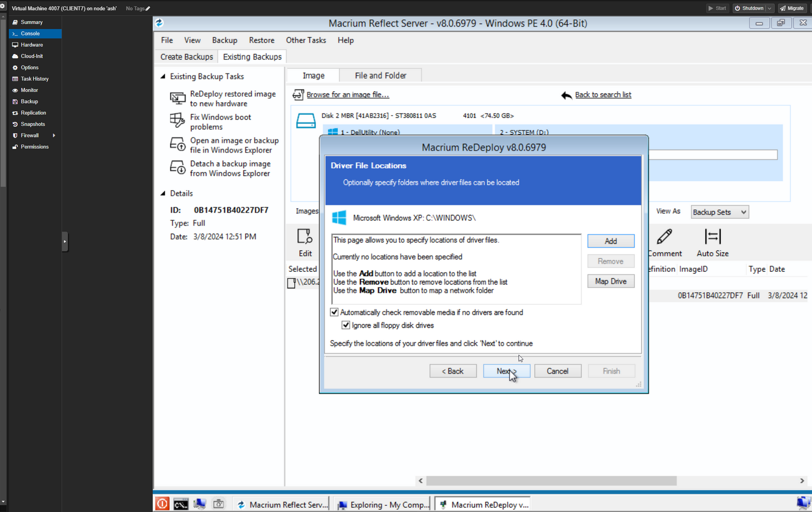812x512 pixels.
Task: Open the Restore menu
Action: [262, 40]
